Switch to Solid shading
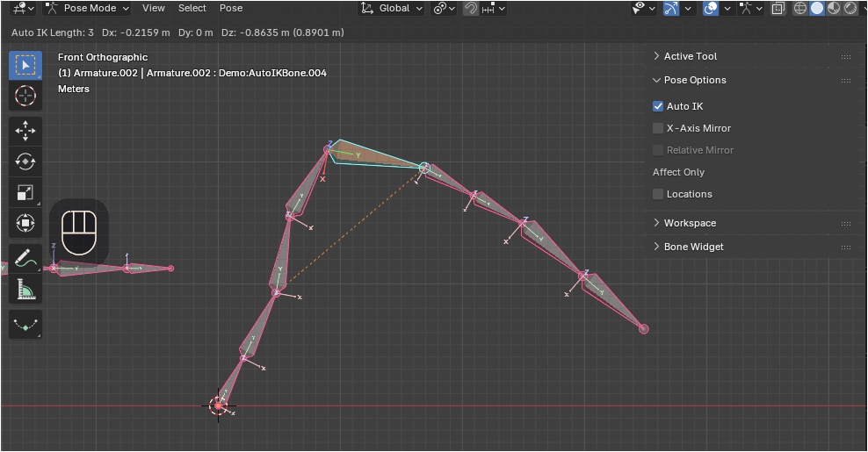Image resolution: width=868 pixels, height=452 pixels. pos(817,8)
